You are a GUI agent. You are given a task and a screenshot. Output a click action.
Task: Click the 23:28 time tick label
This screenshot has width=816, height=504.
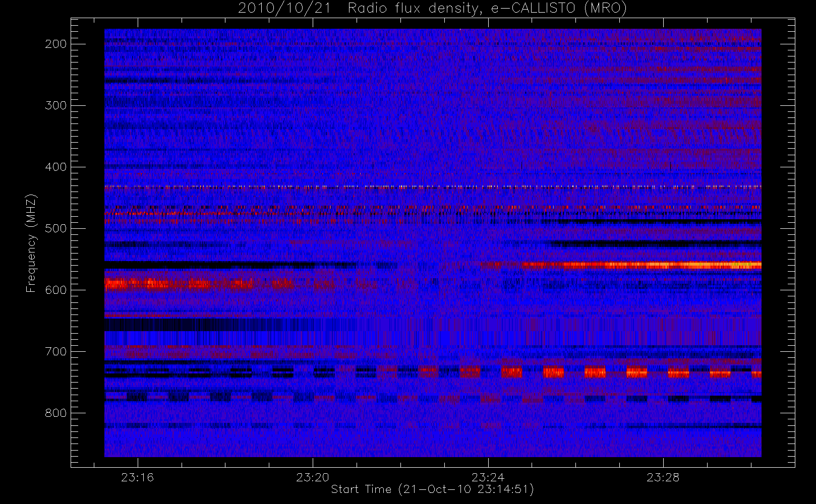pos(663,477)
